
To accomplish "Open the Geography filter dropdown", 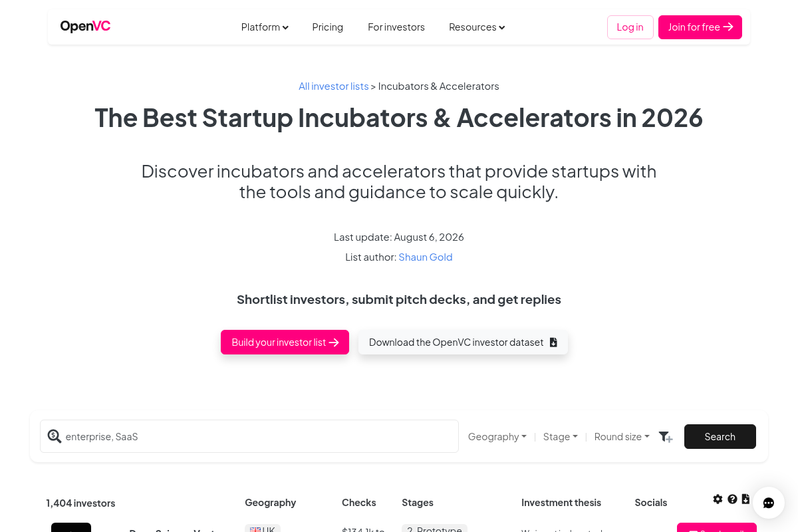I will tap(497, 437).
